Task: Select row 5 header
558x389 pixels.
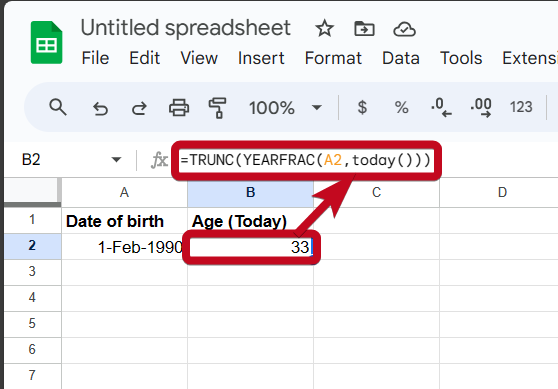Action: click(32, 324)
